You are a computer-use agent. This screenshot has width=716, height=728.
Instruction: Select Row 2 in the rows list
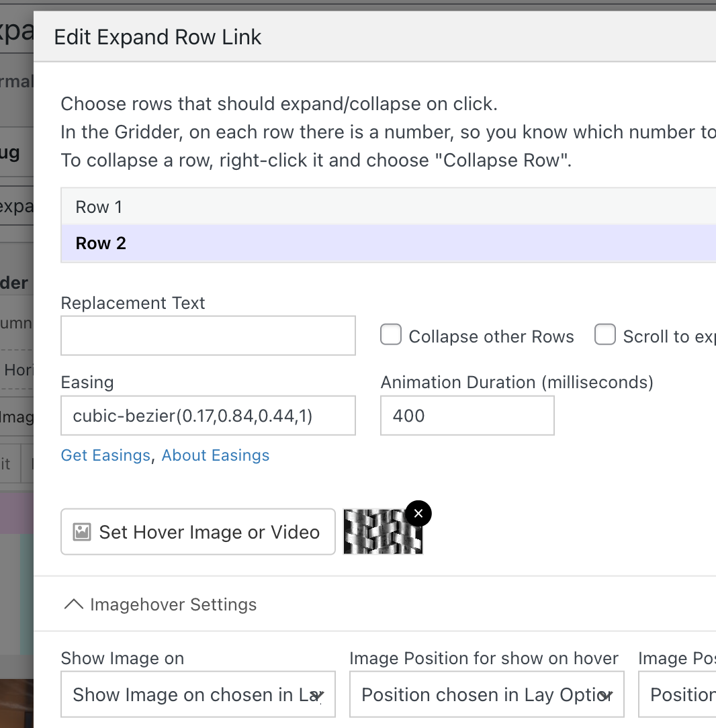tap(388, 243)
